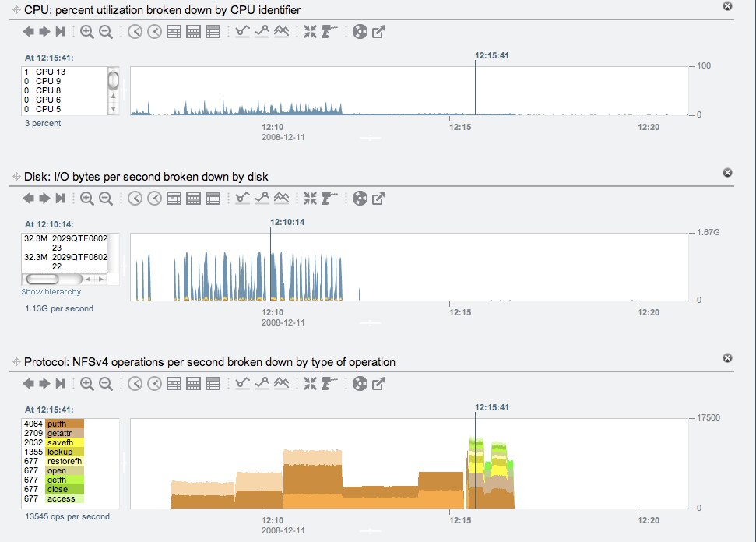Select the getattr legend swatch
The width and height of the screenshot is (756, 542).
click(x=65, y=433)
